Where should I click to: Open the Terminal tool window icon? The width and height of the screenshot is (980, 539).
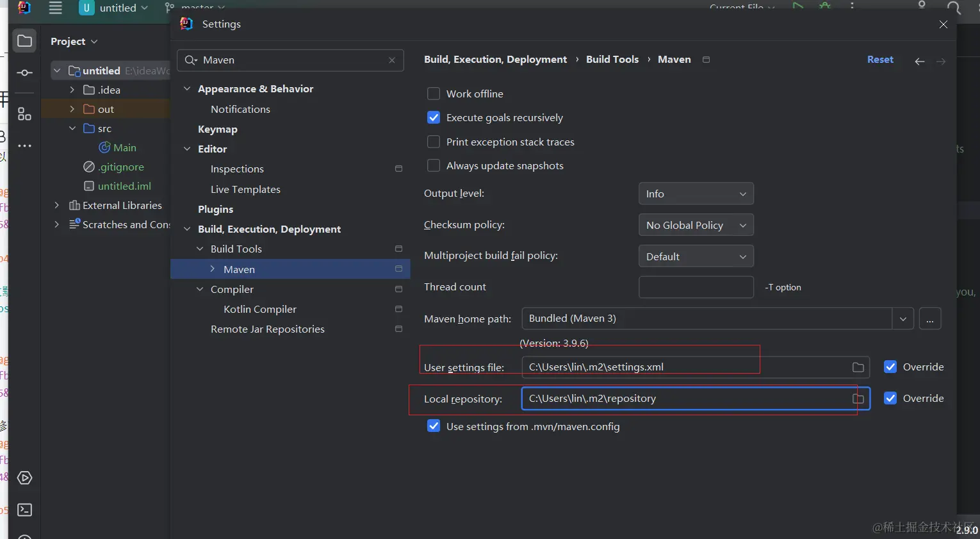(24, 510)
